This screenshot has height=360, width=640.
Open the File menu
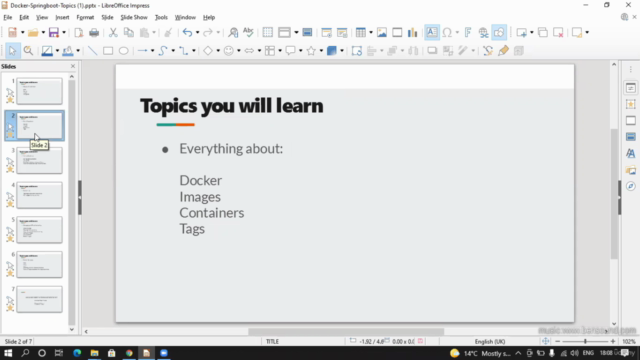tap(8, 18)
